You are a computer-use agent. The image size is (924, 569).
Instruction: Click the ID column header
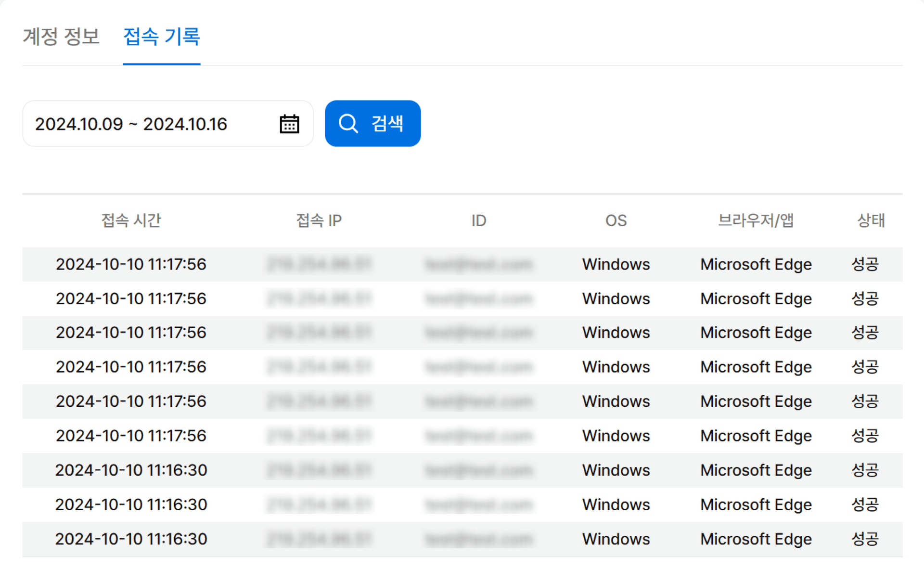tap(478, 220)
